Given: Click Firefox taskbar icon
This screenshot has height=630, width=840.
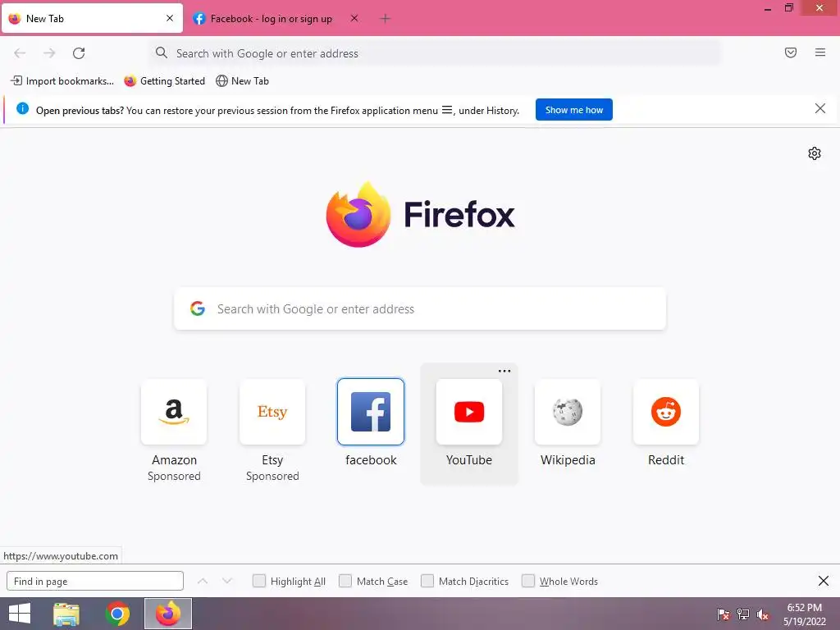Looking at the screenshot, I should [168, 614].
